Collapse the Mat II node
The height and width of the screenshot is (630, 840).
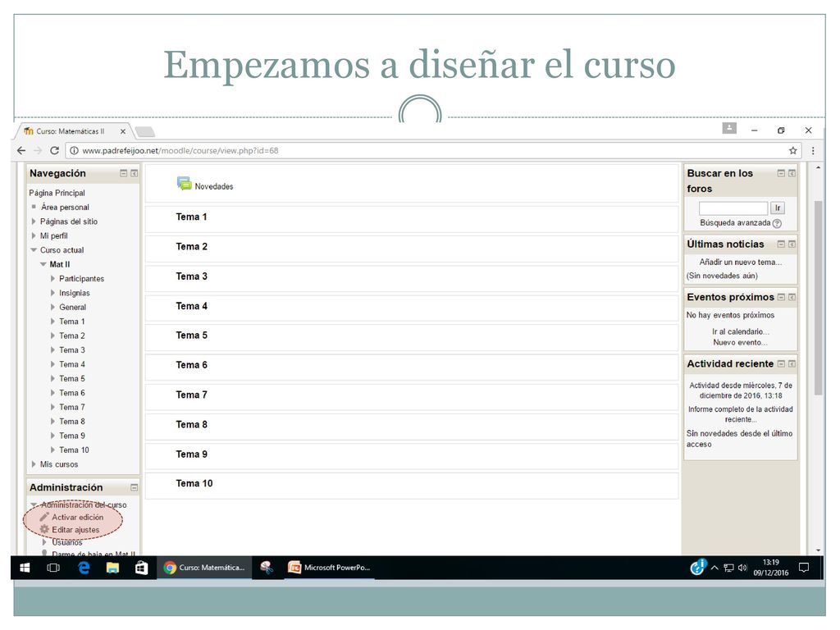[x=43, y=264]
